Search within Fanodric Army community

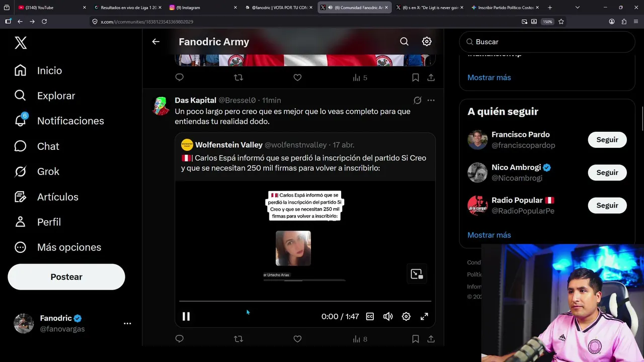[x=404, y=42]
